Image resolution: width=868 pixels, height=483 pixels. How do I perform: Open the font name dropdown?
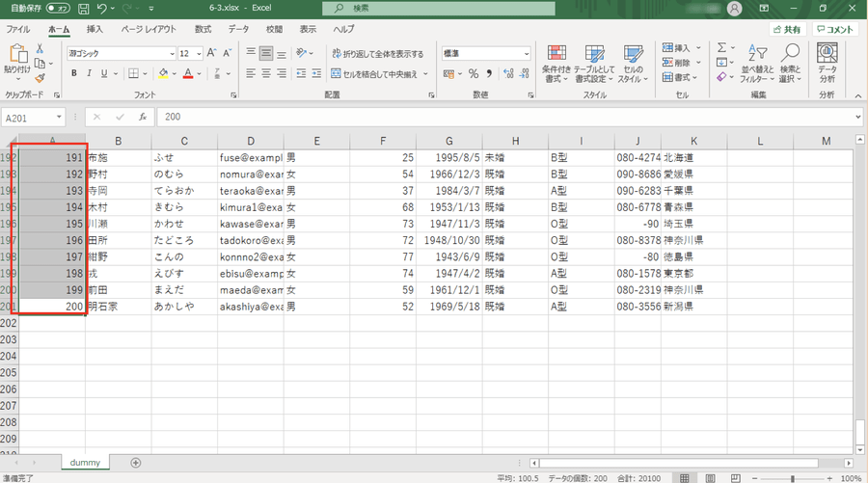coord(171,54)
